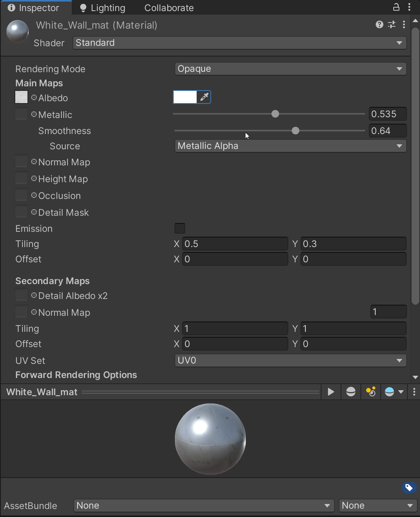Click the material preview sphere icon in header

click(x=18, y=31)
